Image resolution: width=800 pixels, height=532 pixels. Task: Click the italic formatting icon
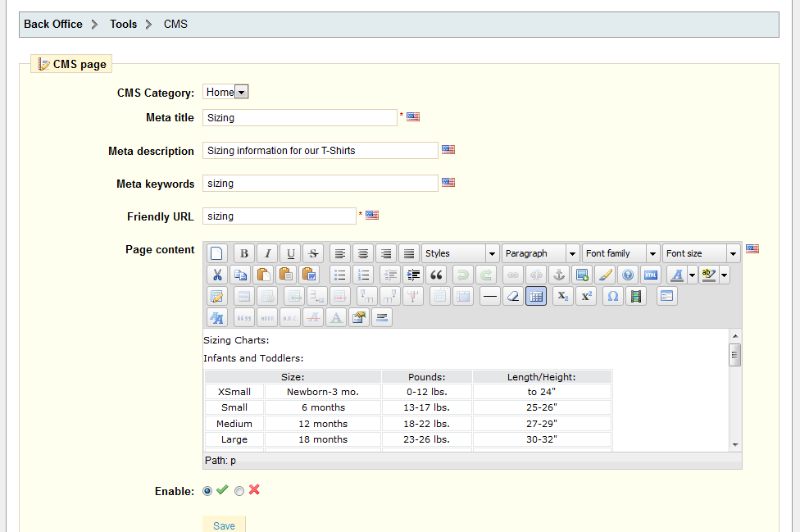click(x=267, y=253)
